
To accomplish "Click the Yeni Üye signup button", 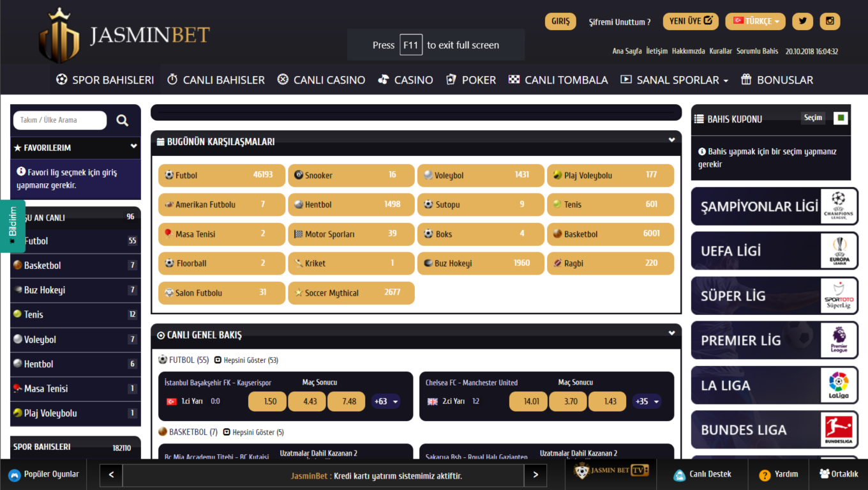I will tap(691, 21).
